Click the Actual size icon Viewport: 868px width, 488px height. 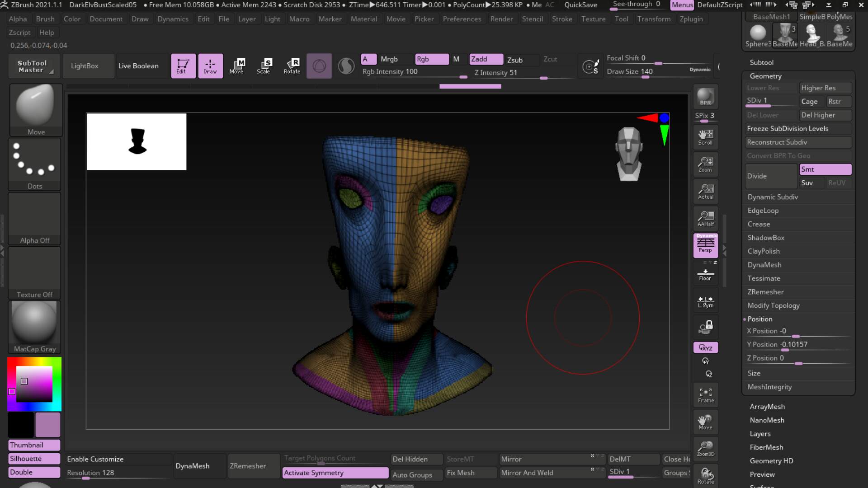click(x=705, y=191)
